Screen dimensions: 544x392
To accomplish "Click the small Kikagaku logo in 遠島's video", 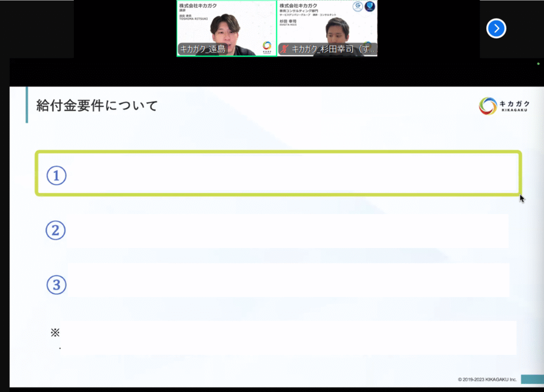I will click(267, 46).
